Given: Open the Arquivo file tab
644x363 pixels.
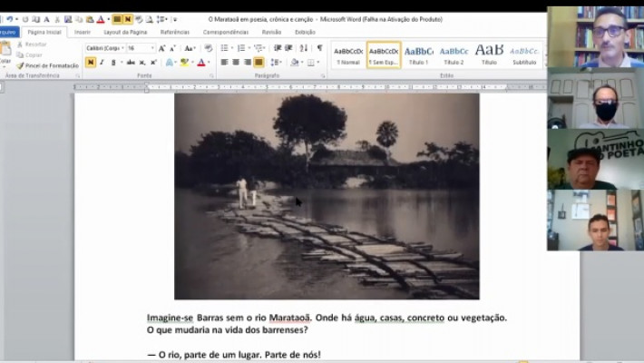Looking at the screenshot, I should (8, 32).
